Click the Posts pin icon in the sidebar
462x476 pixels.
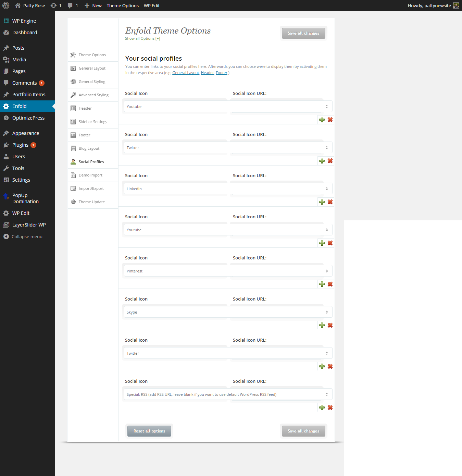tap(6, 48)
